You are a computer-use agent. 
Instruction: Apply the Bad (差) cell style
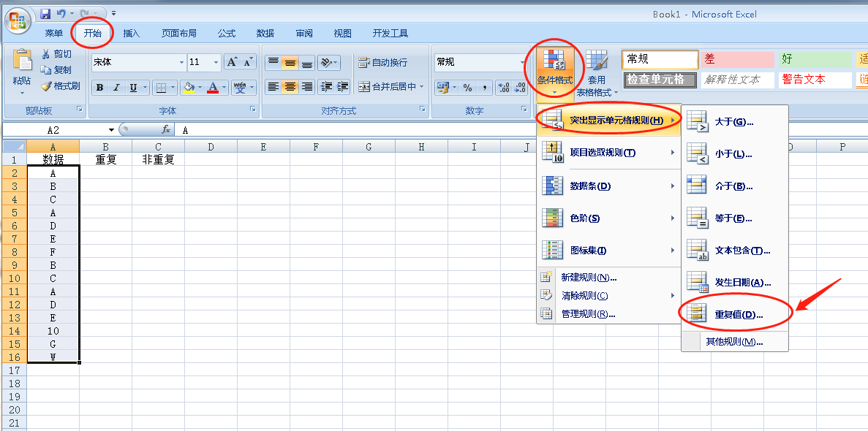coord(737,59)
